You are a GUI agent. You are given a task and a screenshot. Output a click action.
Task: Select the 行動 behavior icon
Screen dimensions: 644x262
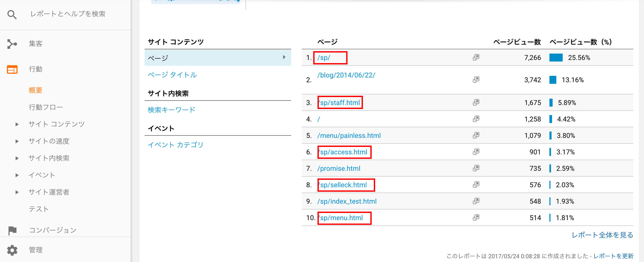pos(12,69)
